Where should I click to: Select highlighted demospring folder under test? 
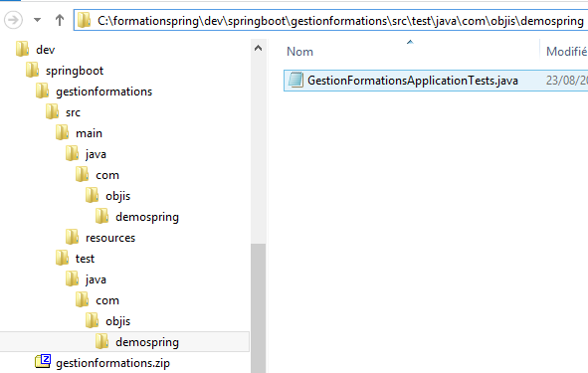click(147, 342)
